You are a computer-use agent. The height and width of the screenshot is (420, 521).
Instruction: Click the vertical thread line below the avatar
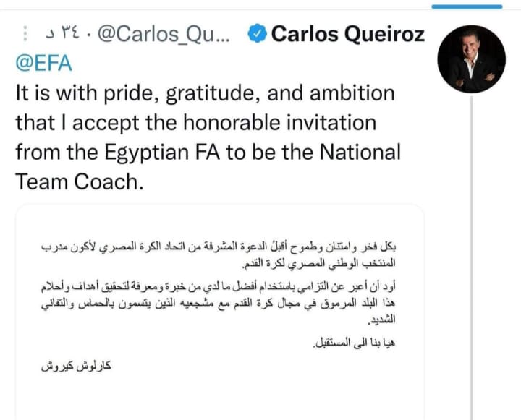coord(473,253)
